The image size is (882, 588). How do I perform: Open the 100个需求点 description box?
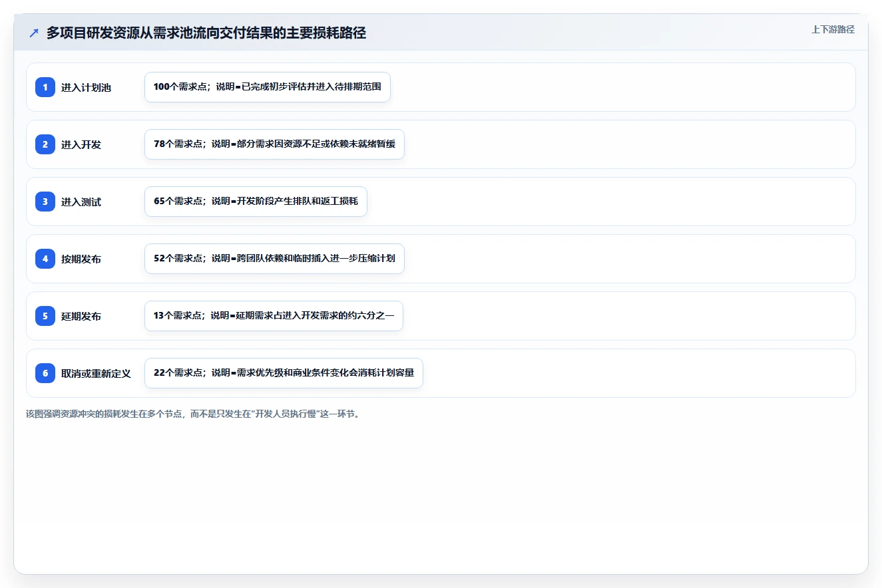268,87
